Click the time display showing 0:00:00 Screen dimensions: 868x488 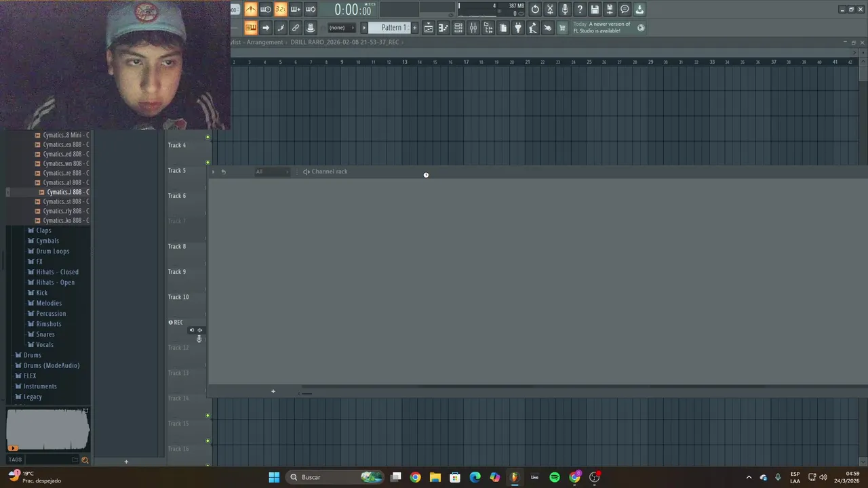click(x=353, y=9)
